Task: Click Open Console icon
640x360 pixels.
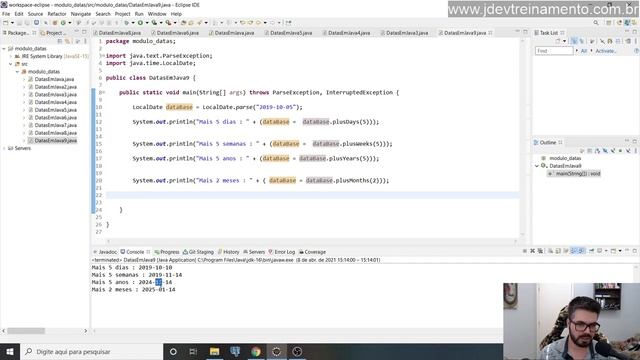Action: [613, 251]
